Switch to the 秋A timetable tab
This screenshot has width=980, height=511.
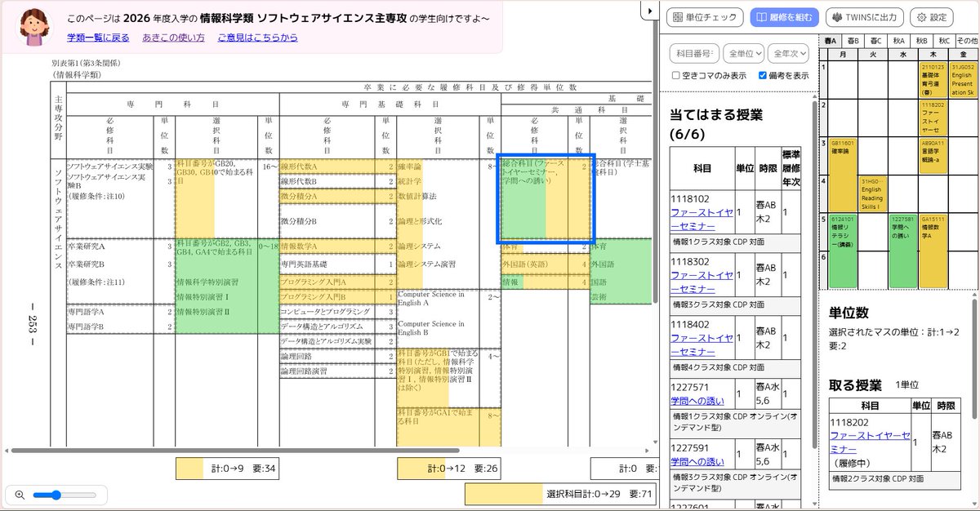click(x=900, y=40)
